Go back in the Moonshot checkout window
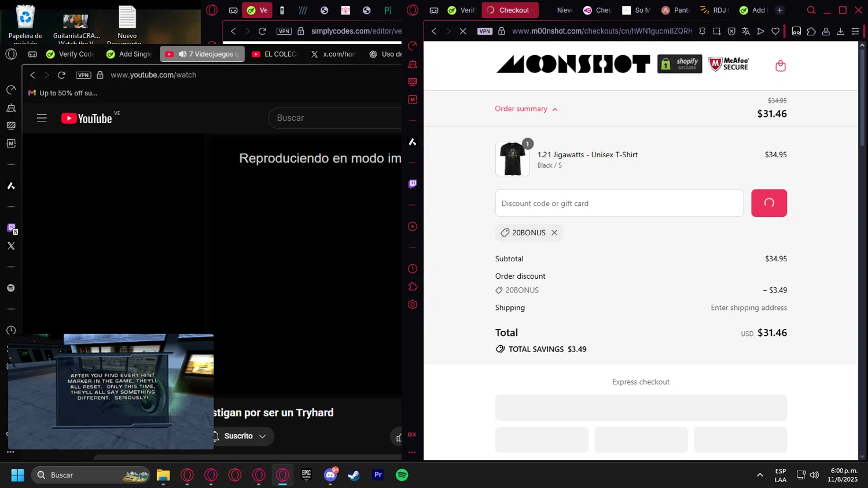This screenshot has height=488, width=868. click(434, 31)
